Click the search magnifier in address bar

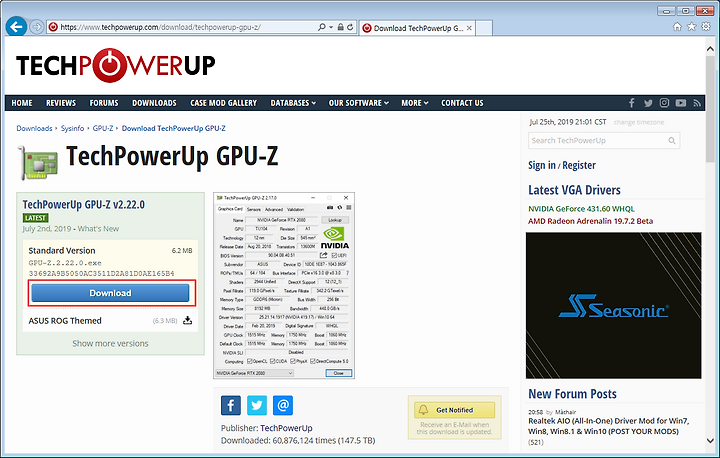click(322, 27)
